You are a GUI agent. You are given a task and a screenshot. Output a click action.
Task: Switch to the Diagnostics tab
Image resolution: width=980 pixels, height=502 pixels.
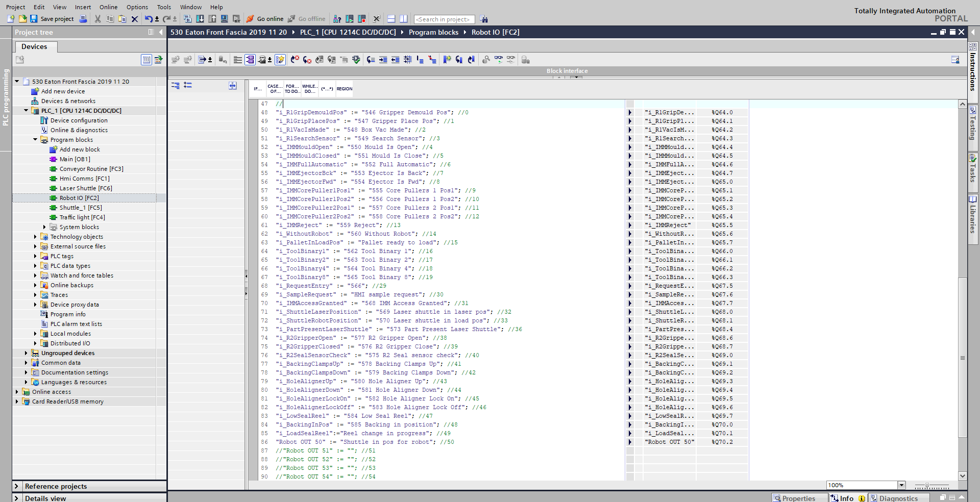898,498
